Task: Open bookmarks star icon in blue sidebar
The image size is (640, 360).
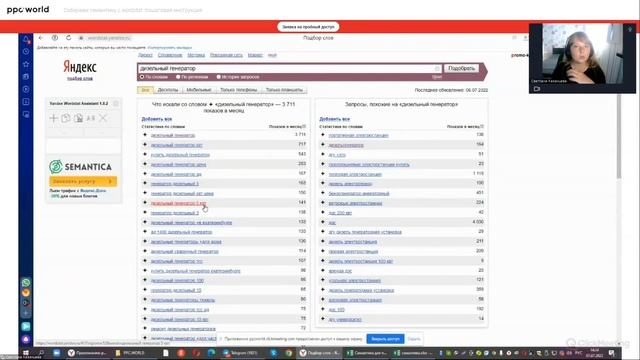Action: [26, 64]
